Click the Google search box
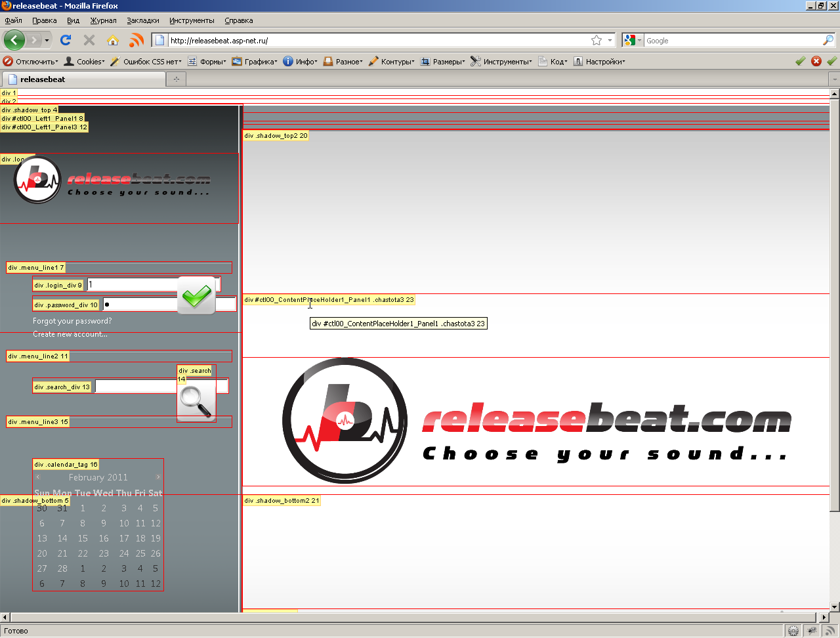This screenshot has height=638, width=840. [733, 41]
